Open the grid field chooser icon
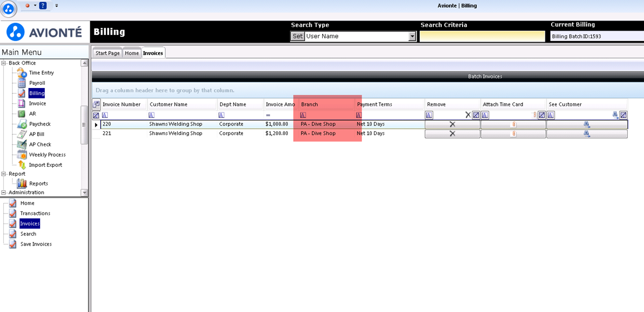The height and width of the screenshot is (312, 644). pyautogui.click(x=96, y=104)
